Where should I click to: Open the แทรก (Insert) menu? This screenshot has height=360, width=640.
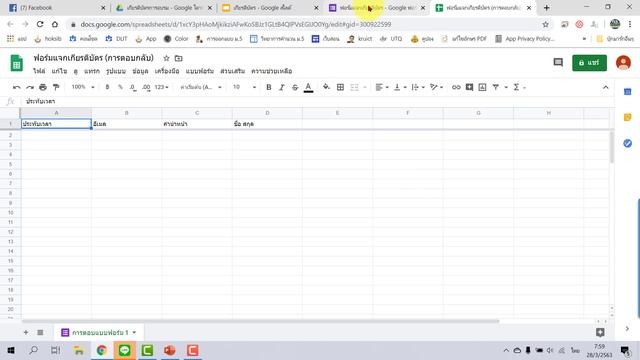coord(92,71)
